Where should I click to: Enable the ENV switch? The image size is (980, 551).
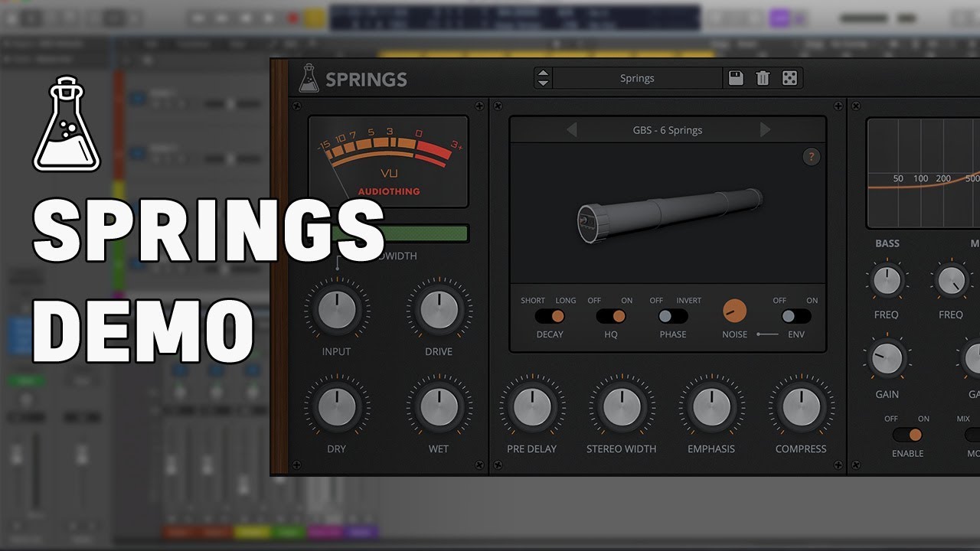point(795,316)
